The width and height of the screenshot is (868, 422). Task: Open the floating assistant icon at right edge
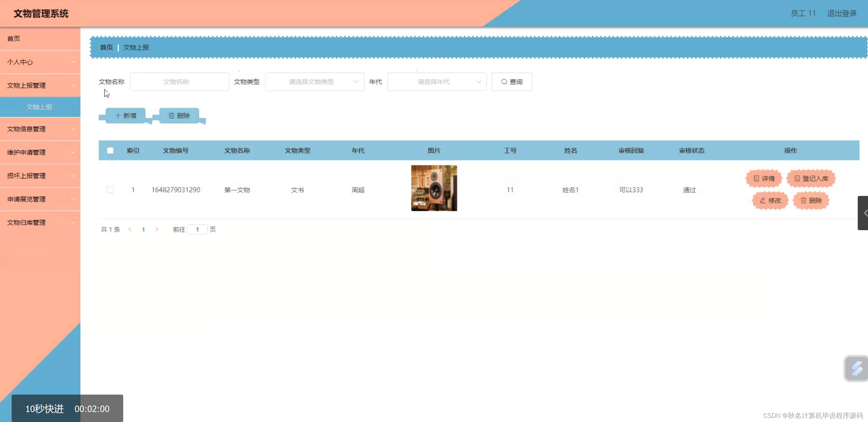point(856,369)
